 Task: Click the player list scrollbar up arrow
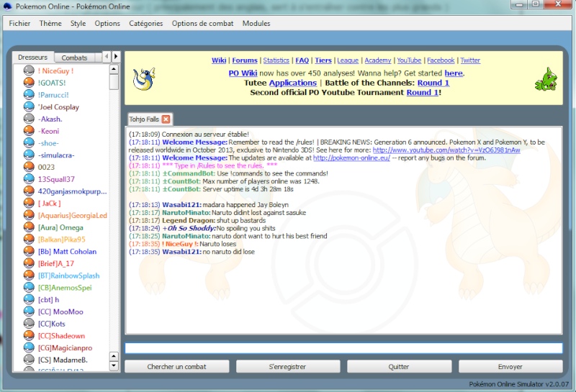click(114, 69)
